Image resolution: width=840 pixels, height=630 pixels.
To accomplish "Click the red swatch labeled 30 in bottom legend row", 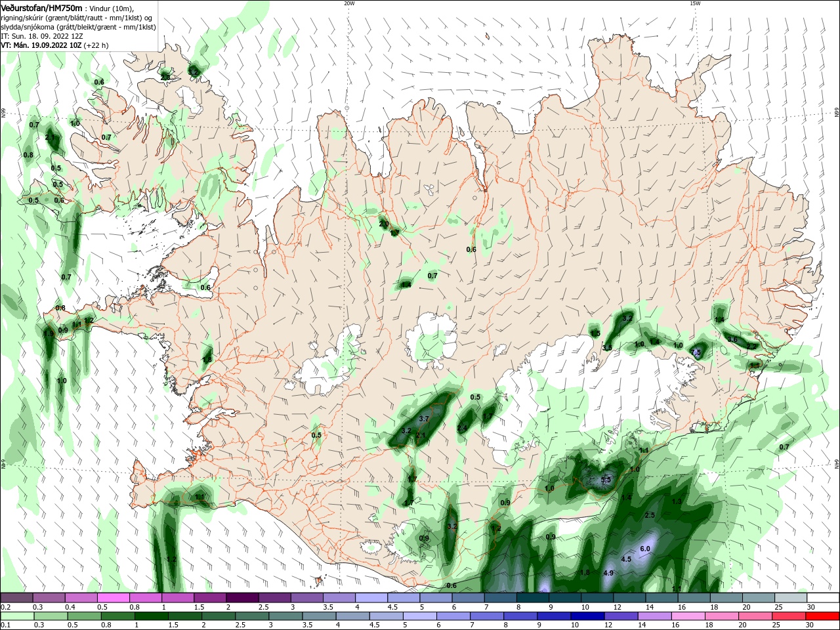I will [x=822, y=616].
